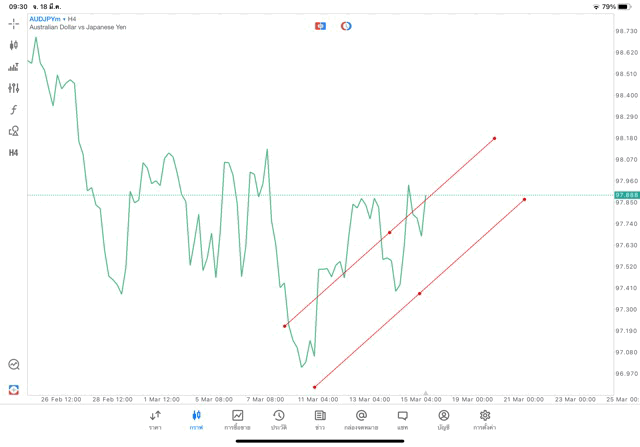Open the chart search icon at bottom-left
Viewport: 640px width, 447px height.
click(14, 365)
